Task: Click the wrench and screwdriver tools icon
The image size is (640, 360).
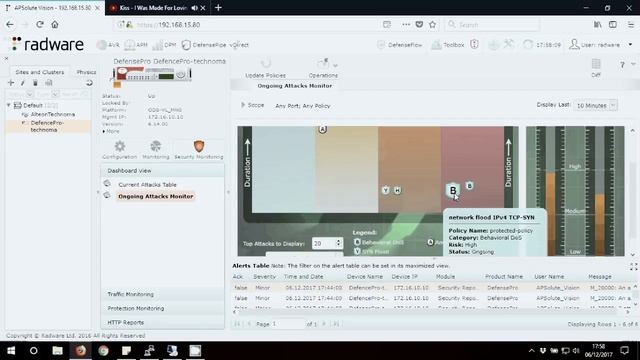Action: [509, 44]
